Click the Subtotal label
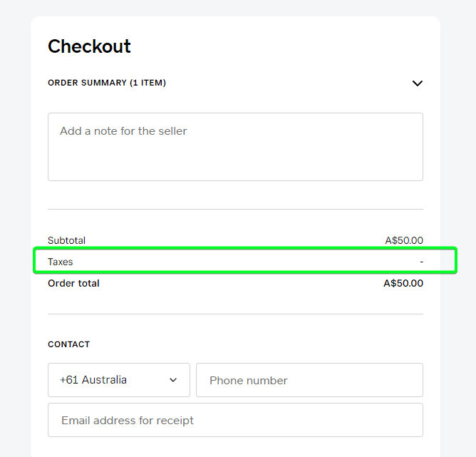Viewport: 476px width, 457px height. (66, 240)
